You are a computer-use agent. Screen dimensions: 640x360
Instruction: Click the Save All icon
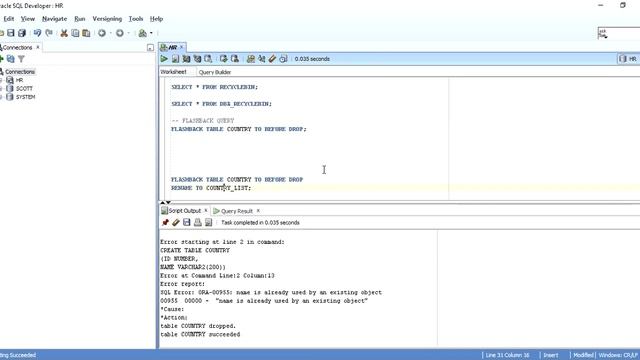[x=22, y=33]
